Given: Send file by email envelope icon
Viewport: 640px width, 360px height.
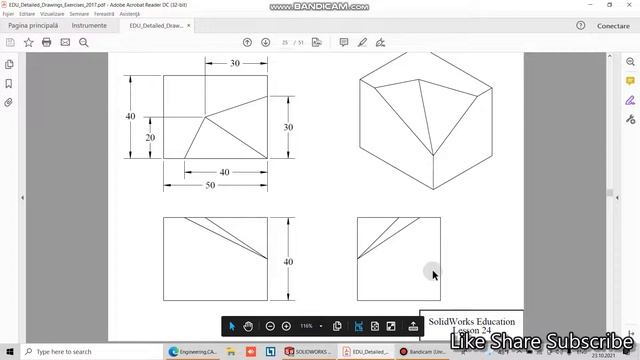Looking at the screenshot, I should [x=65, y=42].
